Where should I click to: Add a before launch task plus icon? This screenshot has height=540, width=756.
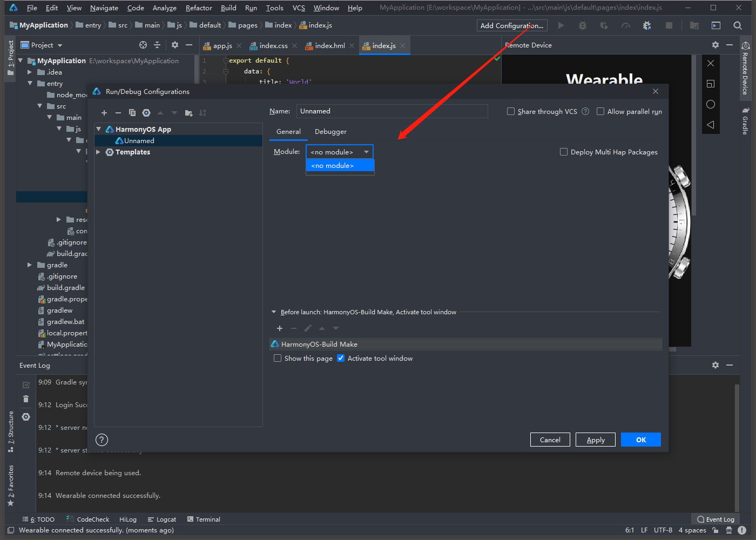280,328
